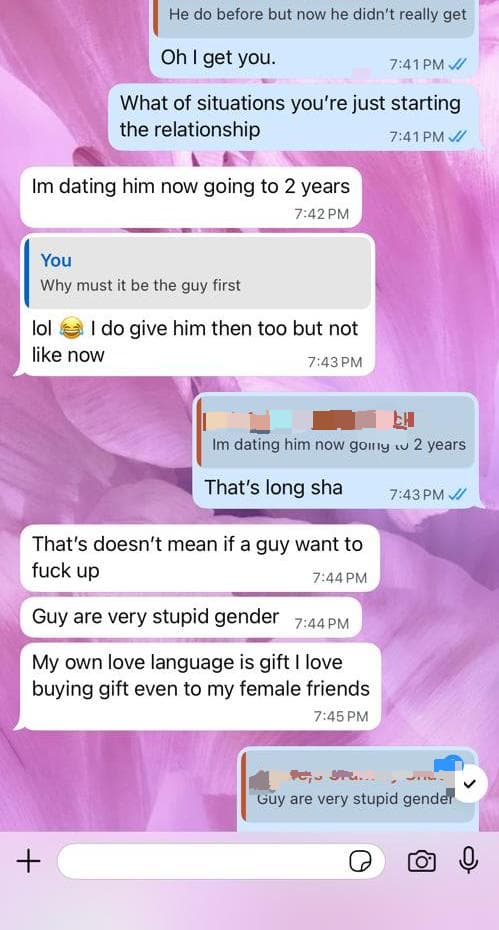
Task: Open the camera icon
Action: (421, 861)
